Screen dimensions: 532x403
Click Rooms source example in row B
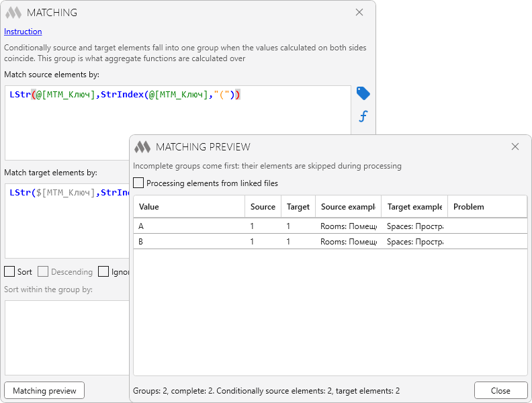pos(349,242)
